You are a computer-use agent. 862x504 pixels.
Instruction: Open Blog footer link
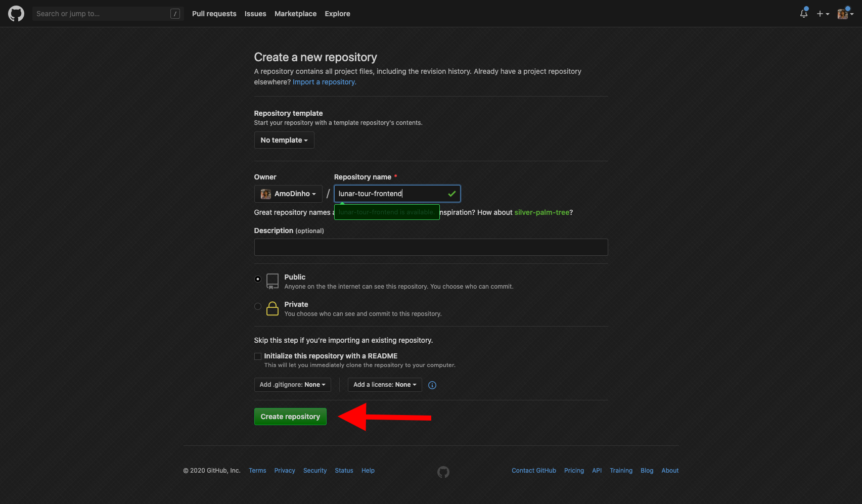click(647, 471)
